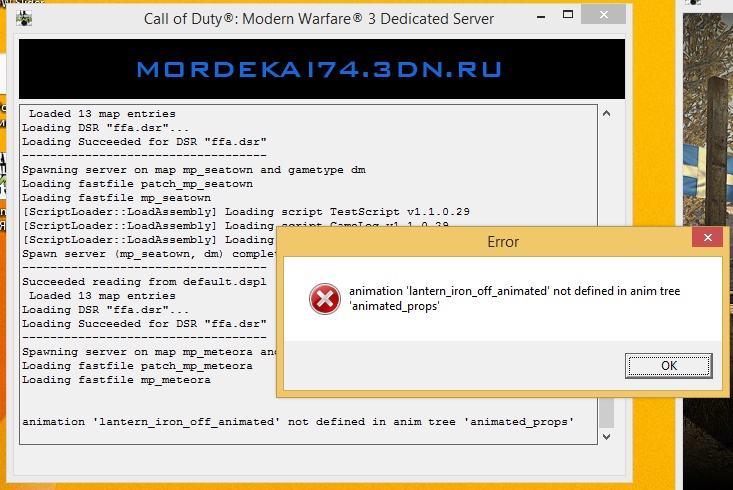Minimize the Dedicated Server window
Viewport: 733px width, 490px height.
pos(541,17)
